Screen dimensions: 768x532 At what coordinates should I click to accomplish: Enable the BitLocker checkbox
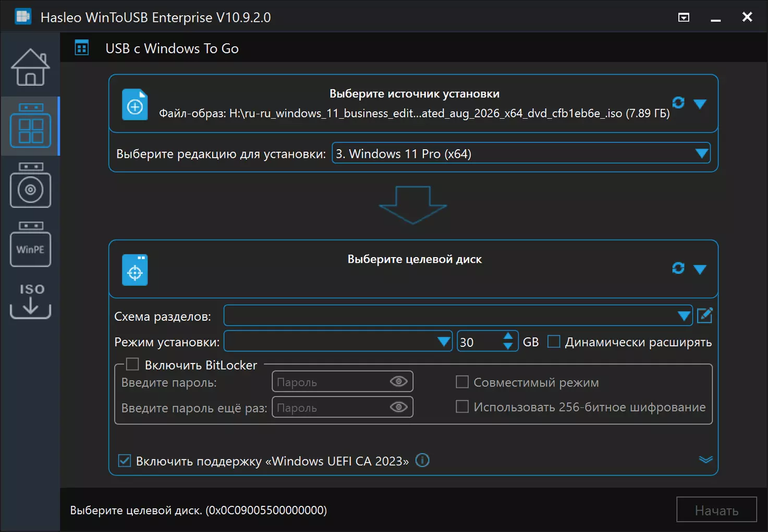[132, 364]
